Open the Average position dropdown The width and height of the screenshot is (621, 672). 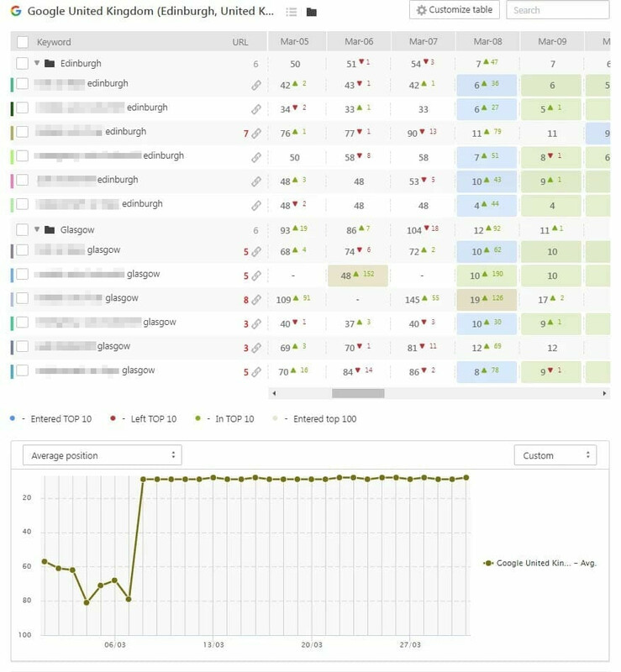pyautogui.click(x=102, y=455)
